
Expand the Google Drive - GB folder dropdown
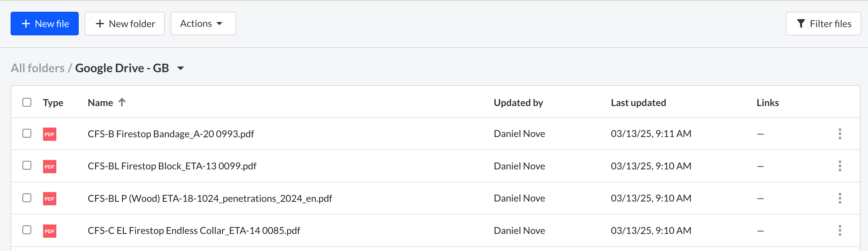click(181, 68)
